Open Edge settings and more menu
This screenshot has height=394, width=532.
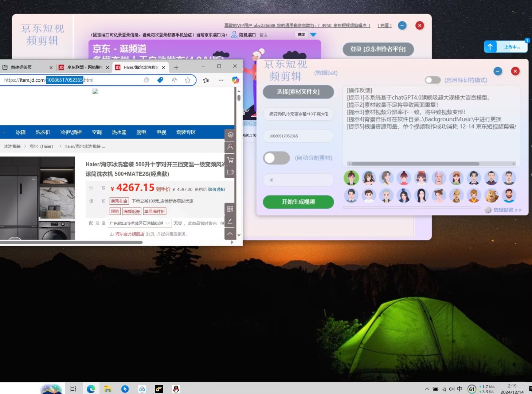[221, 80]
